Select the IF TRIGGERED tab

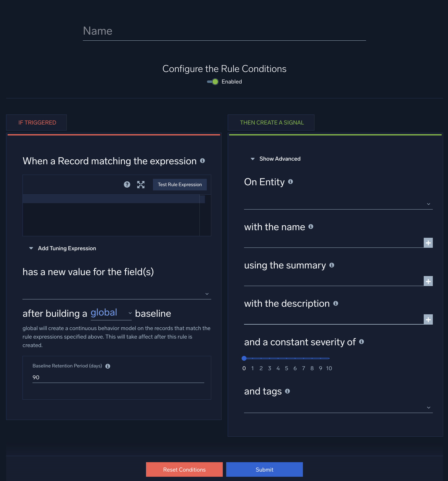[x=37, y=123]
